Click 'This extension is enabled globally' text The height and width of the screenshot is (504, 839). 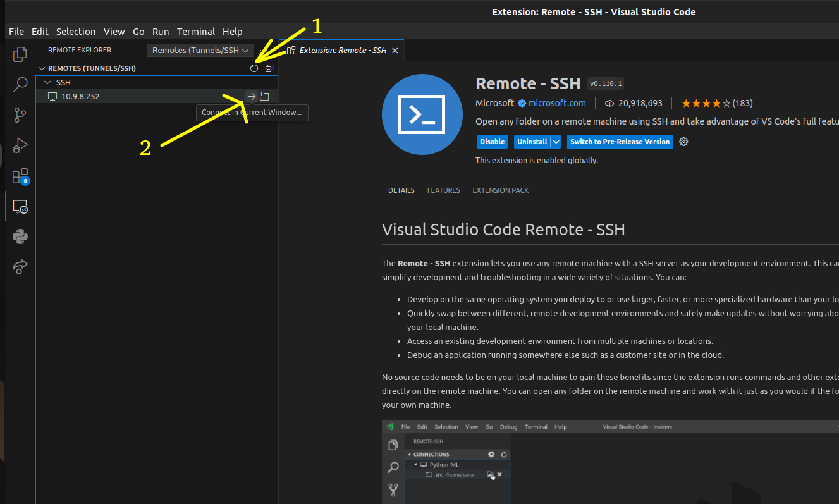point(537,161)
